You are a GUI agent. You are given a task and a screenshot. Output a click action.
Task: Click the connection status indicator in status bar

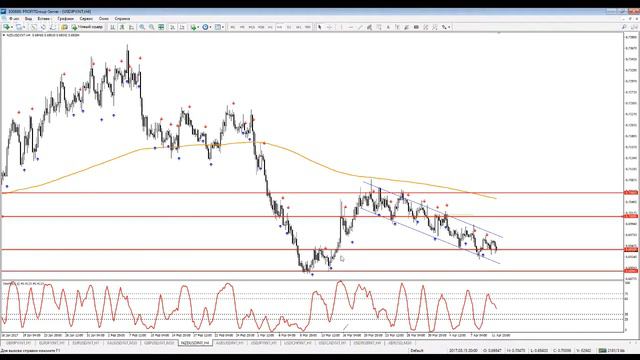pyautogui.click(x=611, y=350)
